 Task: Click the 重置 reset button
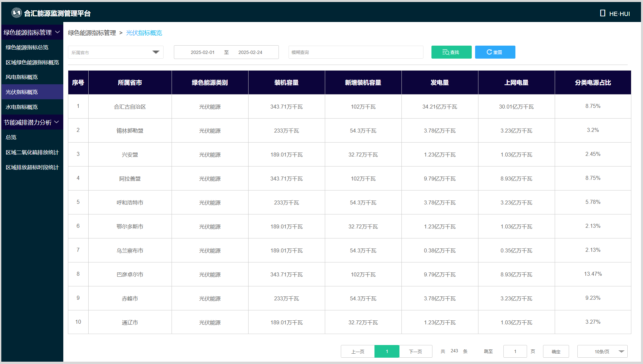[495, 52]
